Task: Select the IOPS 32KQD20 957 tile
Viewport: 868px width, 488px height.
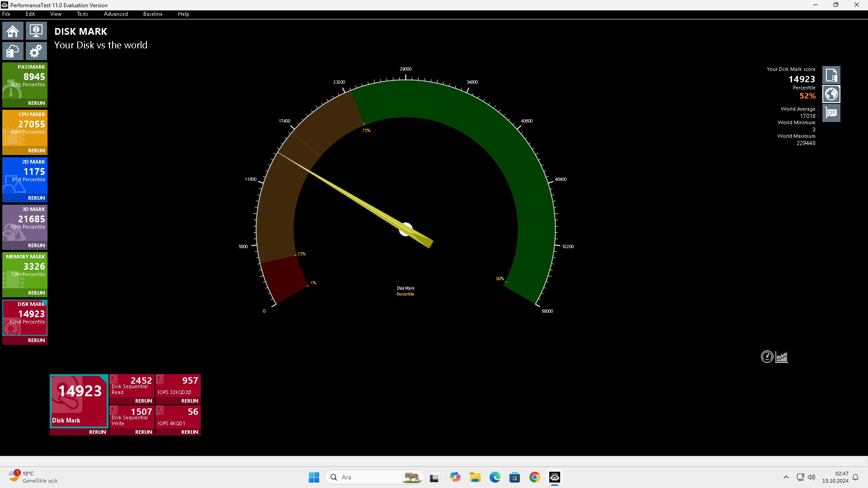Action: [x=178, y=386]
